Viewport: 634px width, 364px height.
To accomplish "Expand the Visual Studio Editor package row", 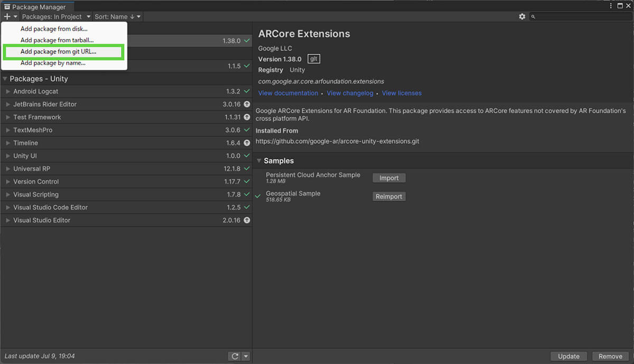I will click(x=8, y=220).
